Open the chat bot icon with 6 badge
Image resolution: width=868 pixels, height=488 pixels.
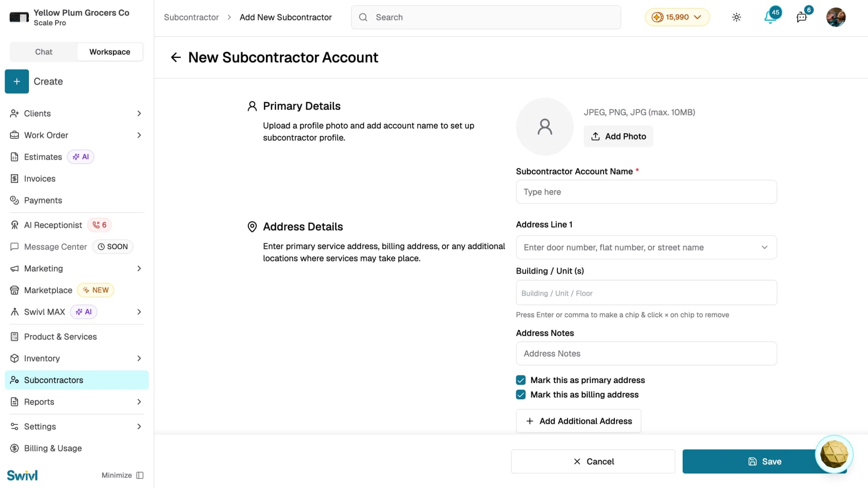pos(802,17)
